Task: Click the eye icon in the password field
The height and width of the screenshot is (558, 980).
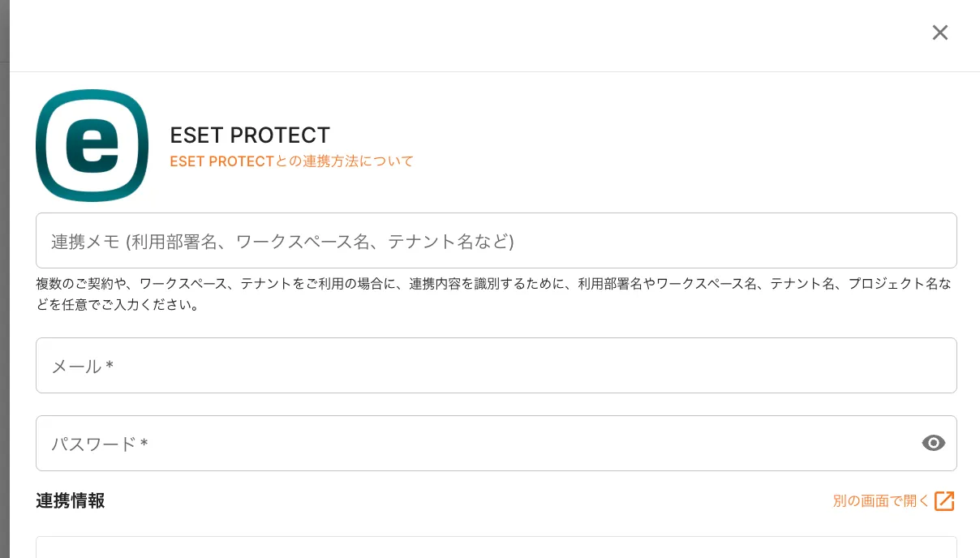Action: pyautogui.click(x=934, y=443)
